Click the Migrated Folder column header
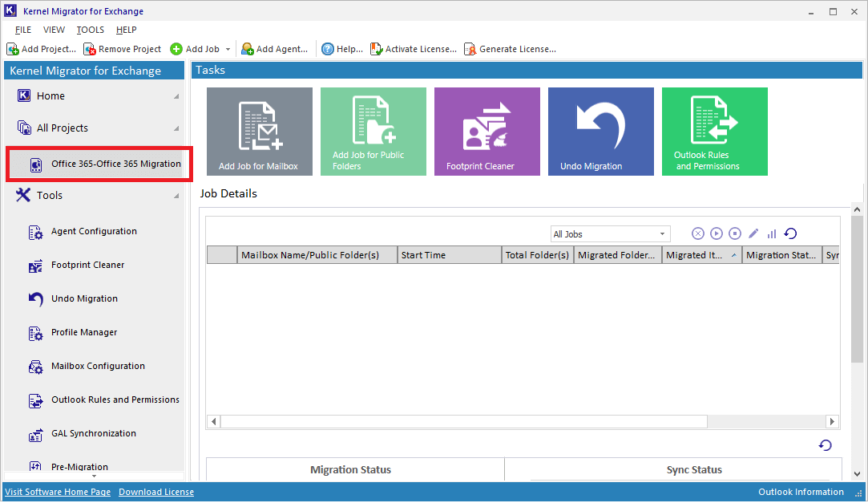 point(618,255)
